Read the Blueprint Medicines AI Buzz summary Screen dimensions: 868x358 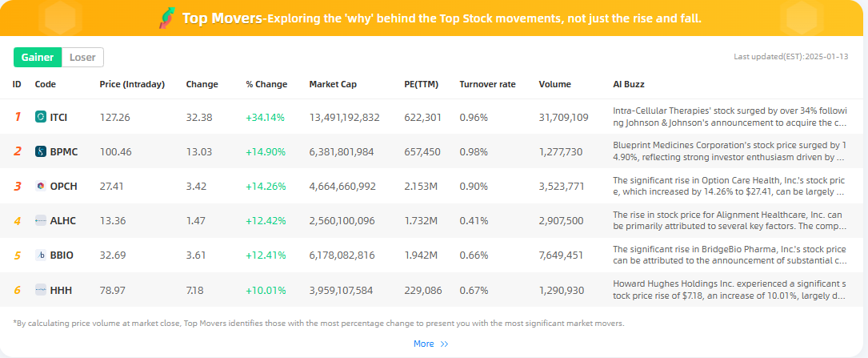(730, 151)
